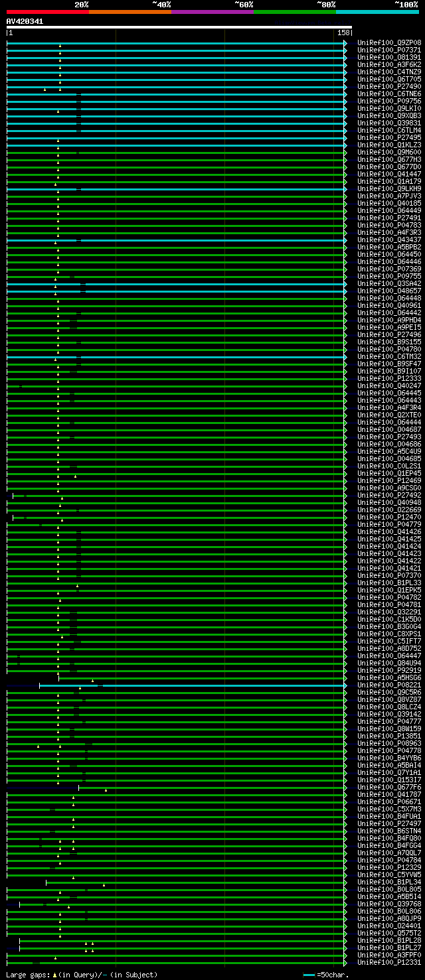
Task: Click the arrowhead at UniRef100_P08221 row end
Action: tap(345, 685)
